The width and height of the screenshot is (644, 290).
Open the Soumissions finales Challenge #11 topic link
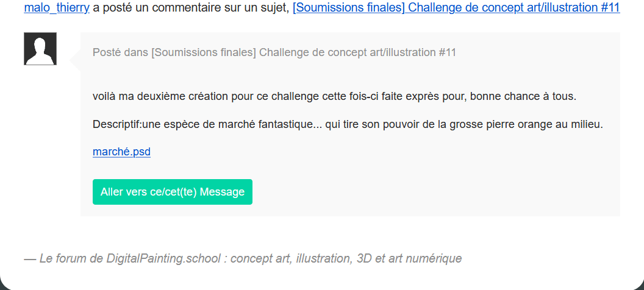click(456, 7)
